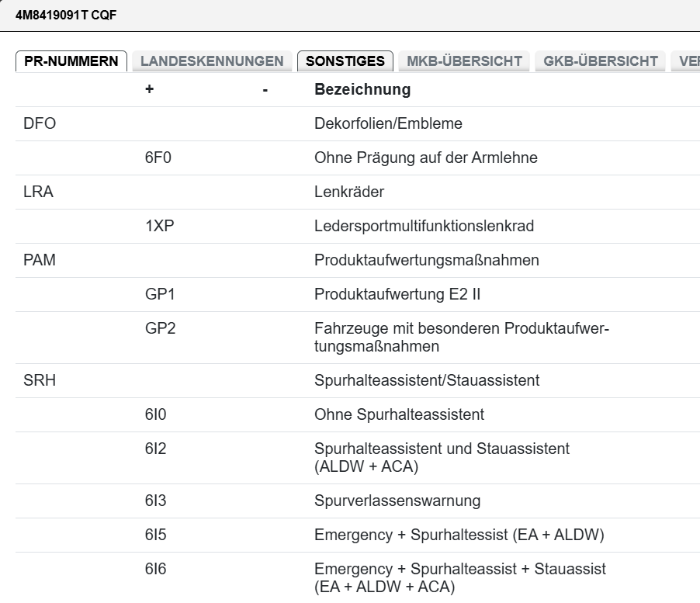
Task: Click the DFO category row
Action: 40,124
